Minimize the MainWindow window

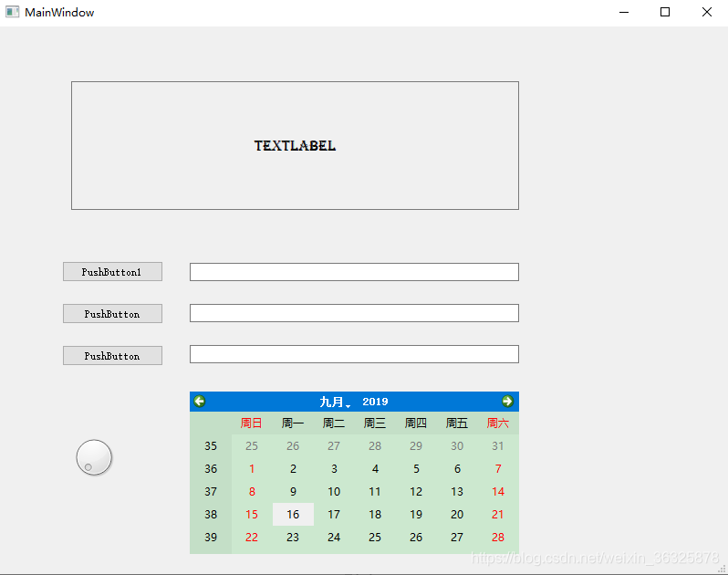(x=624, y=12)
